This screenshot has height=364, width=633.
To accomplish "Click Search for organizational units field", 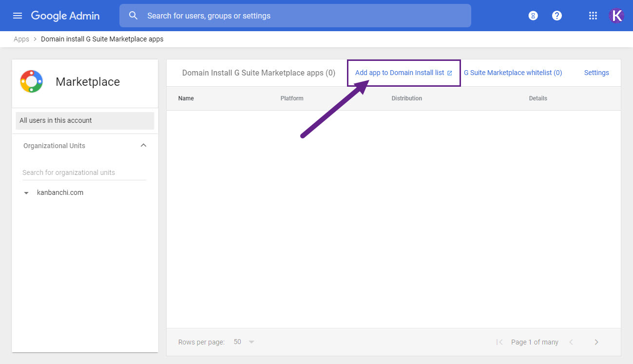I will click(84, 172).
